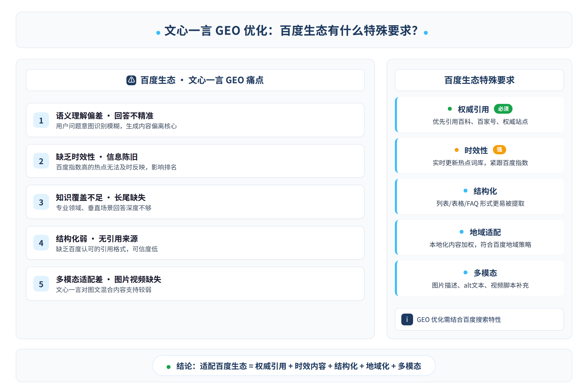
Task: Click heading 知识覆盖不足 · 长尾缺失
Action: pyautogui.click(x=101, y=198)
